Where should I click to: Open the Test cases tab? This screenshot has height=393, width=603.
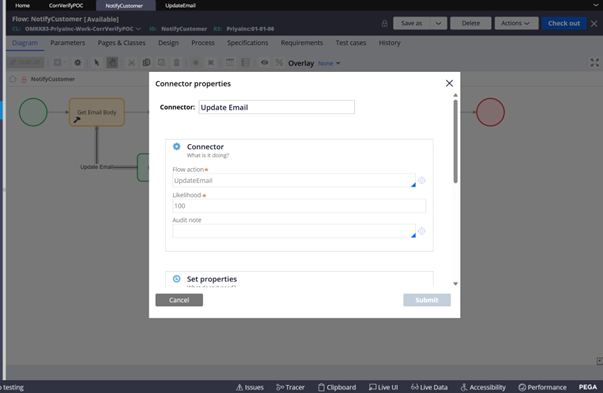(351, 43)
